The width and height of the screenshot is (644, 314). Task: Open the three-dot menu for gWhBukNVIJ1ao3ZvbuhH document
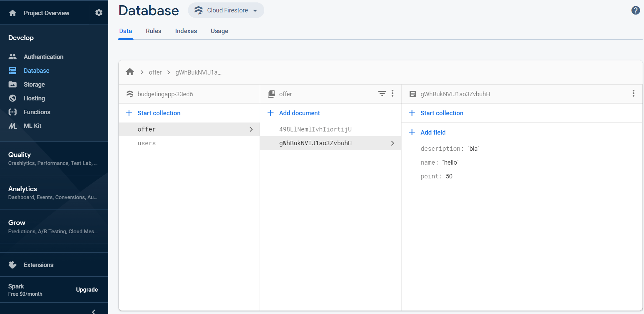pos(633,93)
